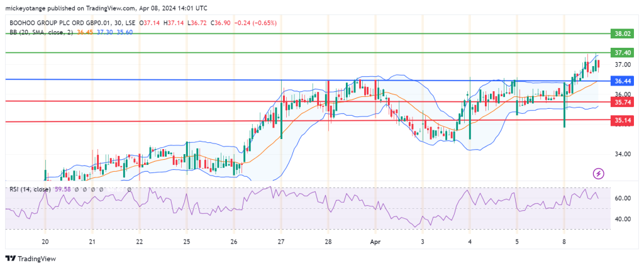The width and height of the screenshot is (644, 268).
Task: Click the purple lightning bolt icon
Action: pos(599,174)
